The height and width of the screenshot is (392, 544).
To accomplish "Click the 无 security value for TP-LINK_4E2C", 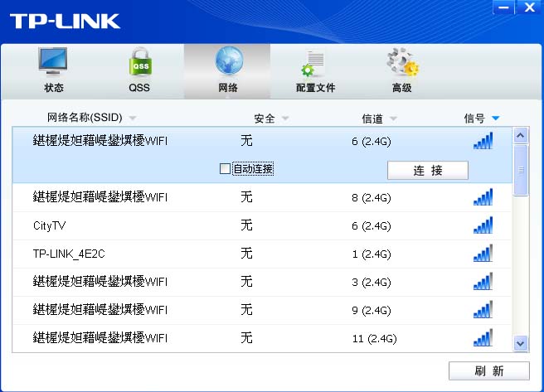I will (x=246, y=254).
